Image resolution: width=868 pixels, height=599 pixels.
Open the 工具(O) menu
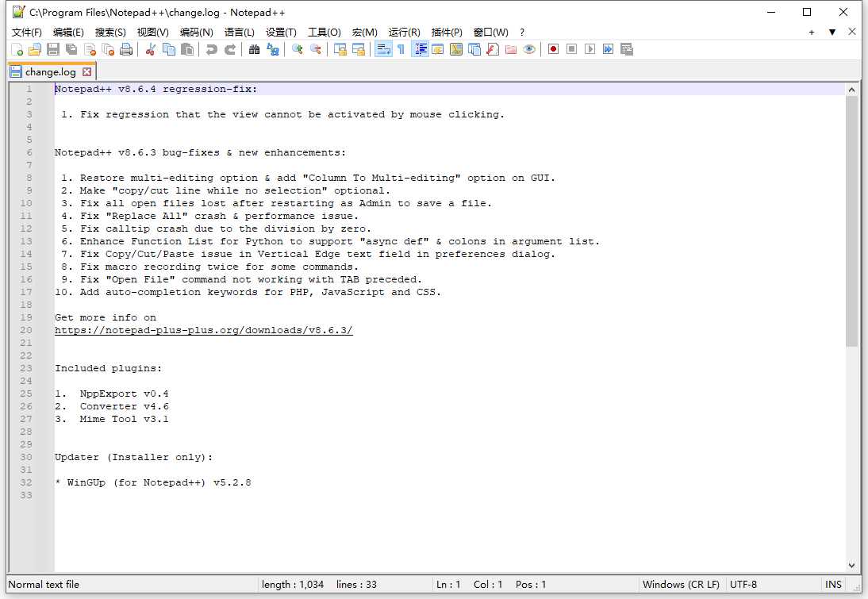tap(324, 32)
